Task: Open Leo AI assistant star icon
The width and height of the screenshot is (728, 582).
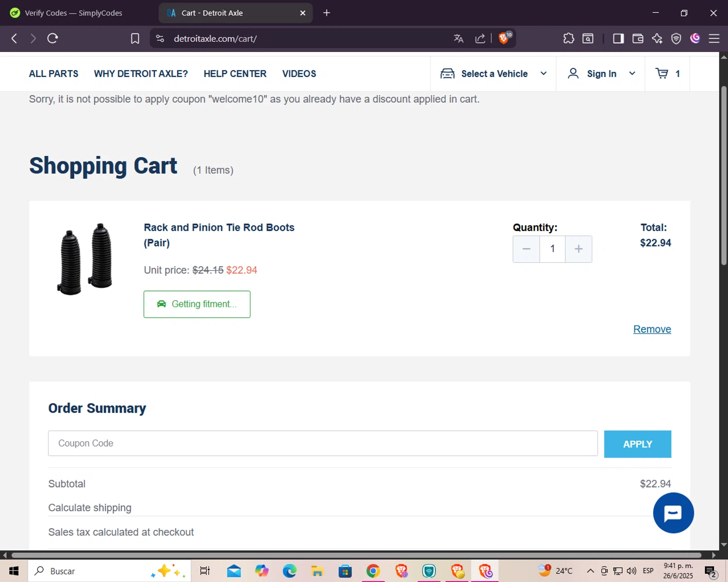Action: (657, 38)
